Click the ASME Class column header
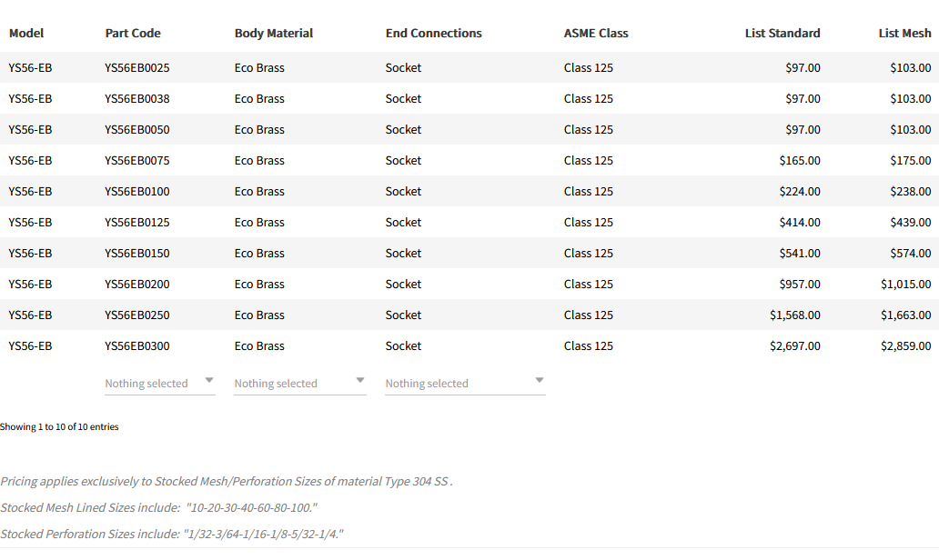939x560 pixels. 596,34
